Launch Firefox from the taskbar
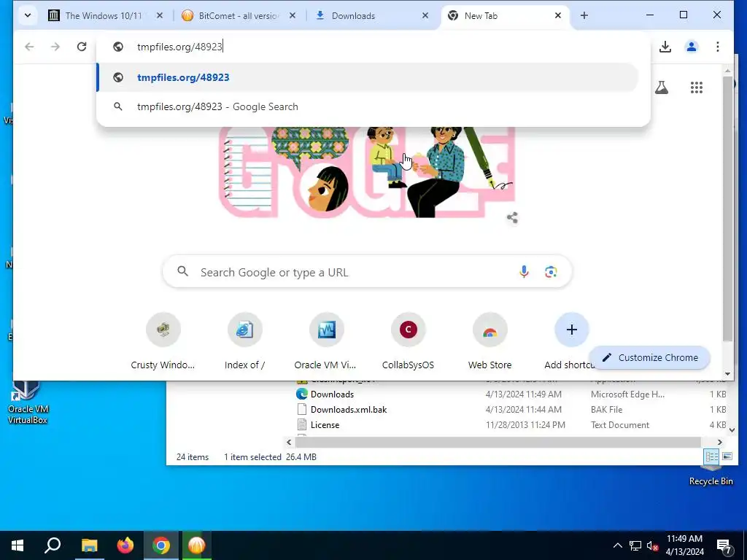 point(125,545)
